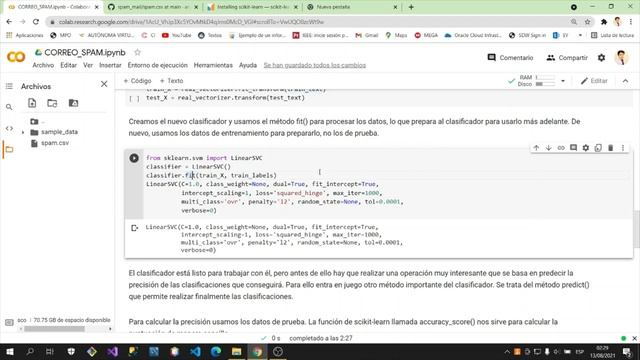The image size is (640, 360).
Task: Open Colab settings gear
Action: coord(601,58)
